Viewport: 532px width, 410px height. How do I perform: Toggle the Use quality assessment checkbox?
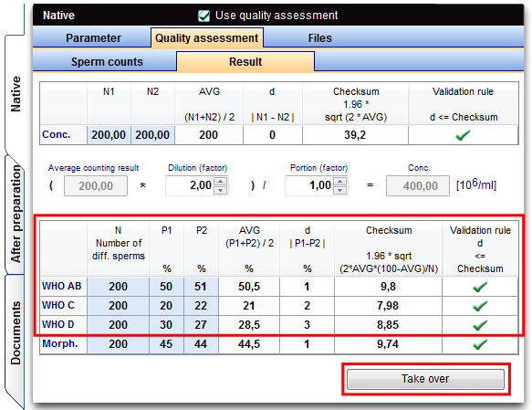coord(203,16)
